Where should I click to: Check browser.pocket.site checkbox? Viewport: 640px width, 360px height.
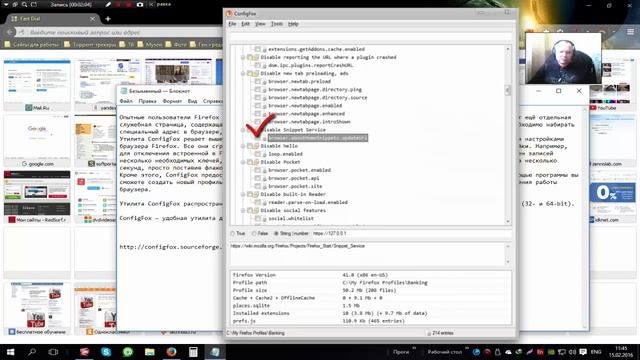(258, 186)
